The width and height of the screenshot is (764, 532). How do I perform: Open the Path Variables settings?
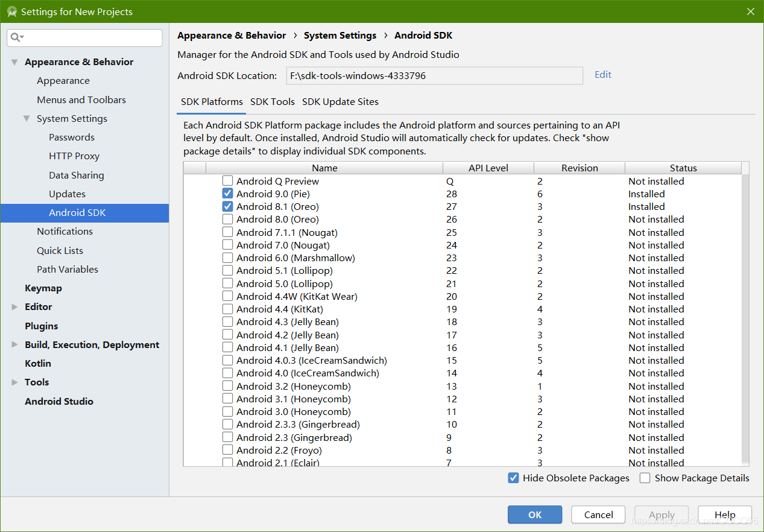click(68, 270)
